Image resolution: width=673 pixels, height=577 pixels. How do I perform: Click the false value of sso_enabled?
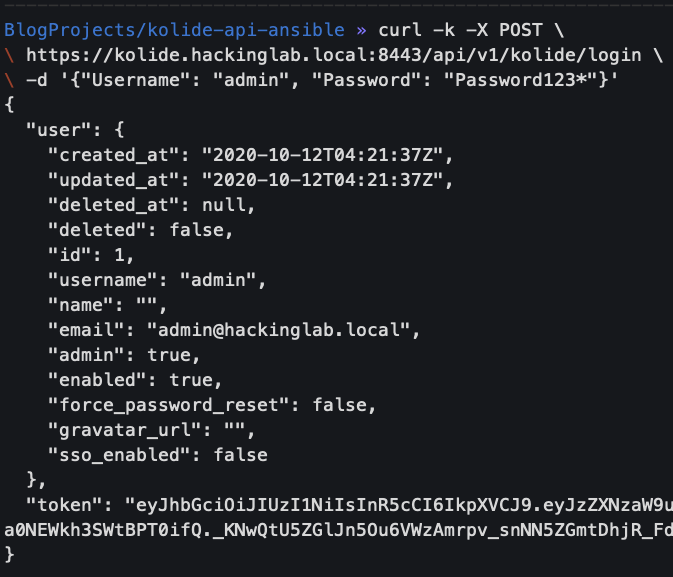point(240,455)
